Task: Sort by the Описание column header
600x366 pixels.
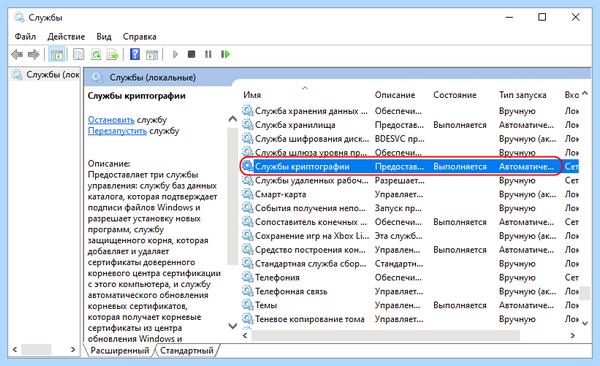Action: [x=395, y=95]
